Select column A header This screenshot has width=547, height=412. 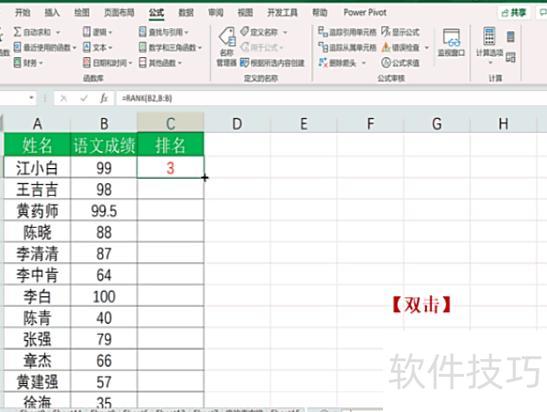coord(37,123)
